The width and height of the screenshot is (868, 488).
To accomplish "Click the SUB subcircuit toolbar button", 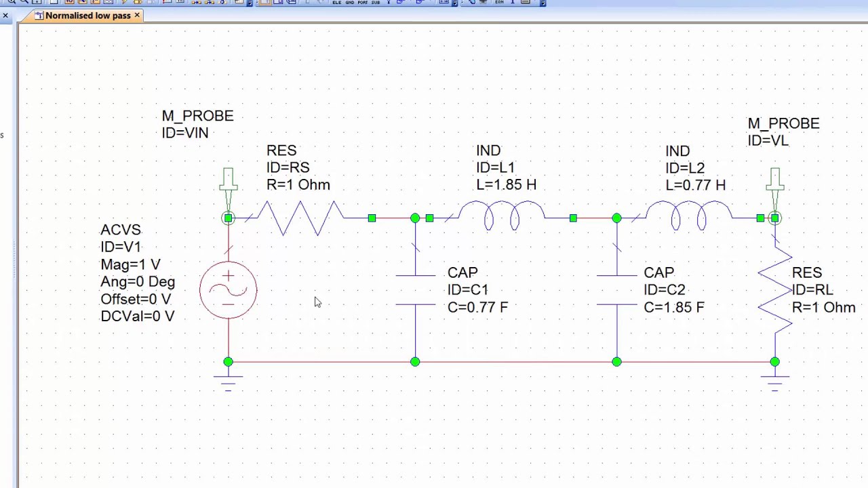I will (375, 3).
